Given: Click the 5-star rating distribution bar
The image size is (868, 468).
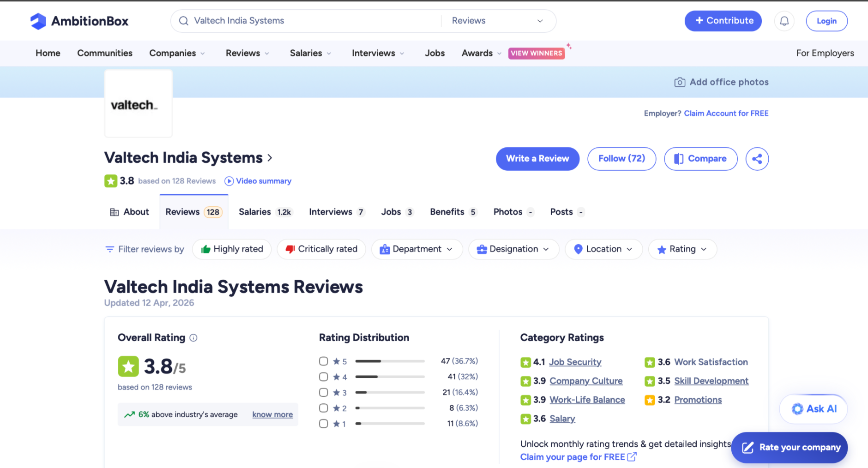Looking at the screenshot, I should [x=390, y=361].
